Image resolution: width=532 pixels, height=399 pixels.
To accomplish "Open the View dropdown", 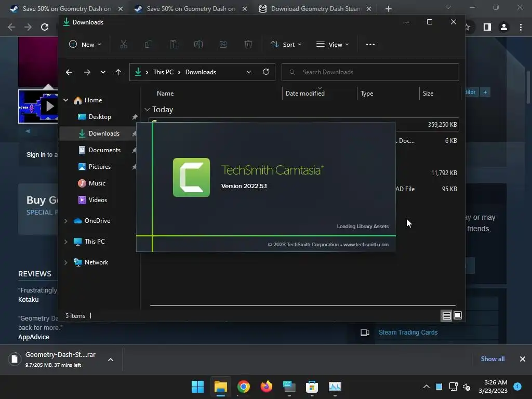I will coord(332,45).
